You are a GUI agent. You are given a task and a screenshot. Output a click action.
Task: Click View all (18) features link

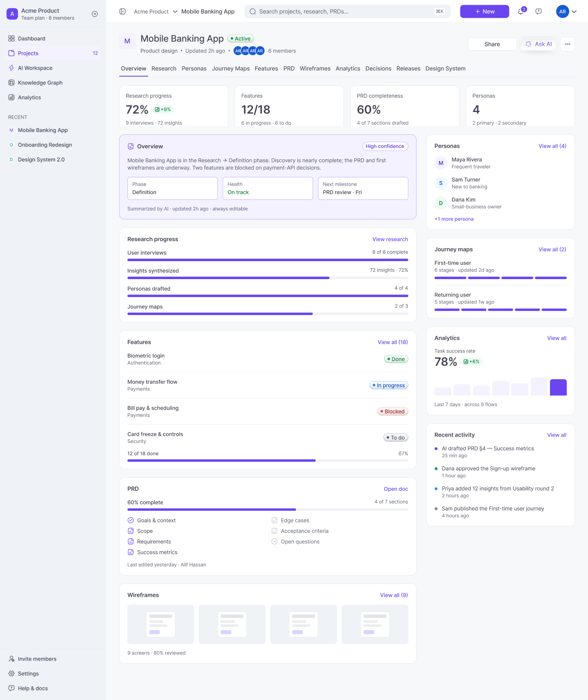(393, 342)
